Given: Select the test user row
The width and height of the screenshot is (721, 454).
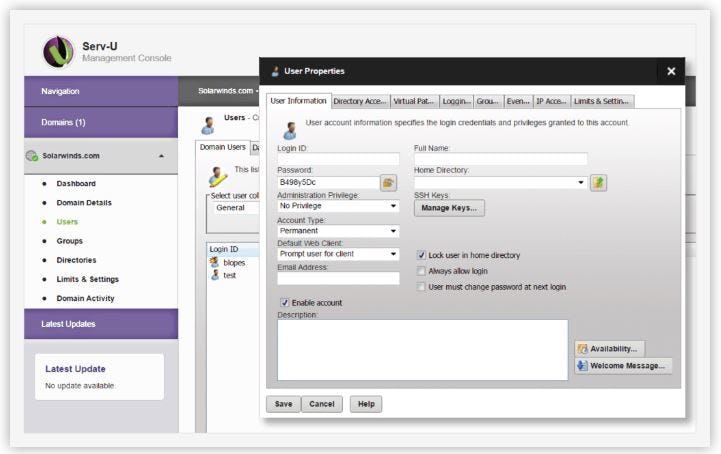Looking at the screenshot, I should click(234, 275).
